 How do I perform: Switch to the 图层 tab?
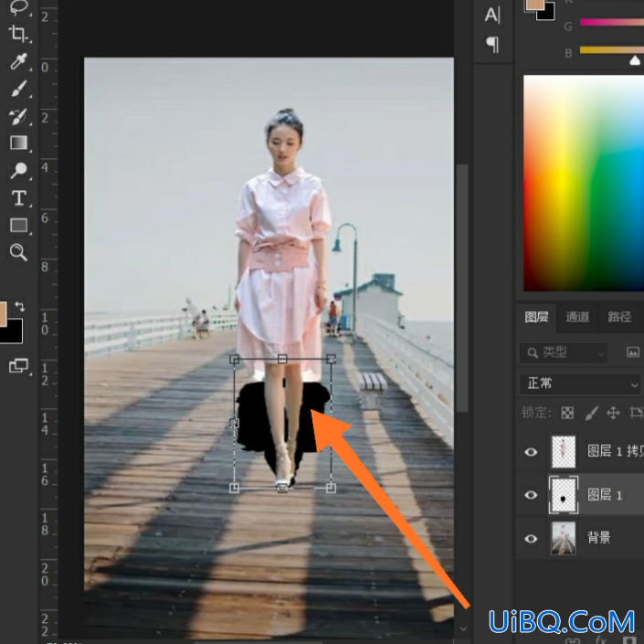(536, 317)
